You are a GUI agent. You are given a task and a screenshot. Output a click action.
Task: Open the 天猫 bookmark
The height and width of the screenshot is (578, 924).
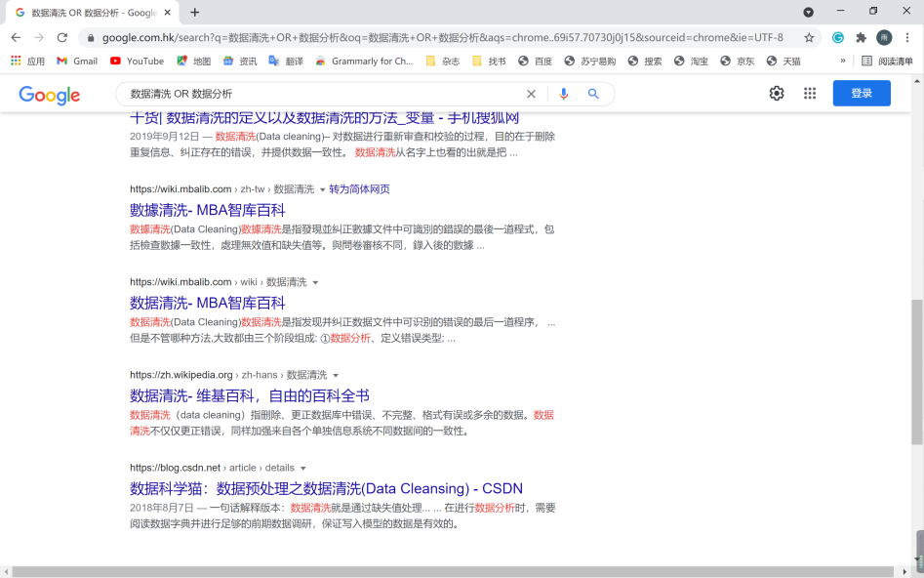click(783, 61)
